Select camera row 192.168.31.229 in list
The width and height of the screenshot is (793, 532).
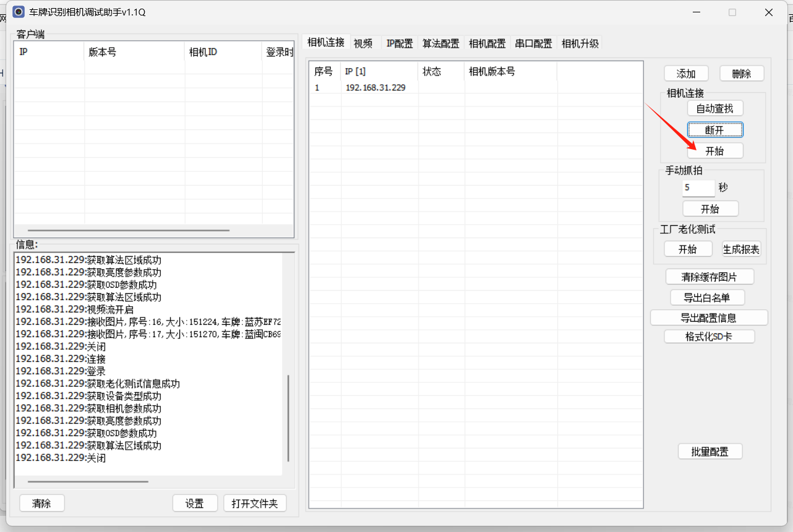coord(476,88)
